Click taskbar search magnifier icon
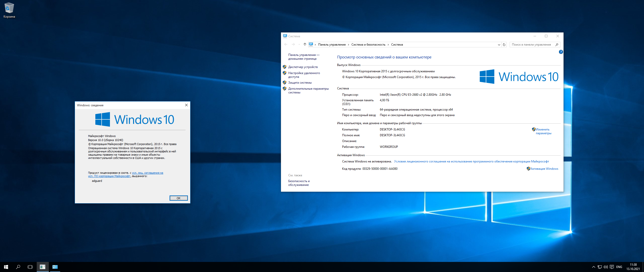Image resolution: width=644 pixels, height=272 pixels. (x=18, y=267)
